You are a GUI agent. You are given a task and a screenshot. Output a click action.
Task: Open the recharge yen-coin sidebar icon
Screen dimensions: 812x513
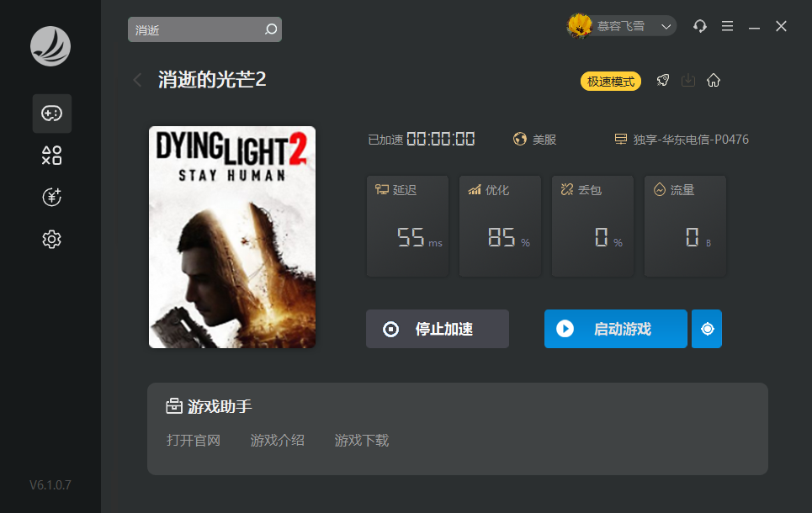pyautogui.click(x=52, y=198)
